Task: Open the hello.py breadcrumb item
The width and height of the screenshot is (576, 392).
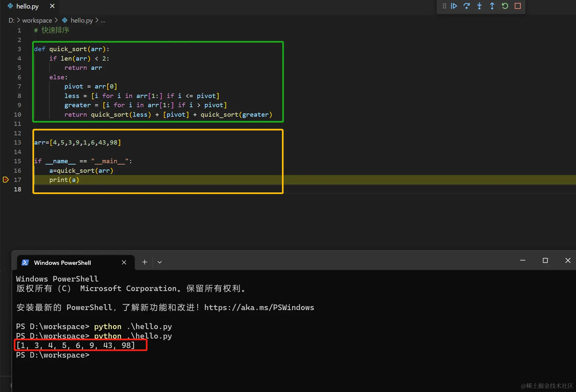Action: coord(82,20)
